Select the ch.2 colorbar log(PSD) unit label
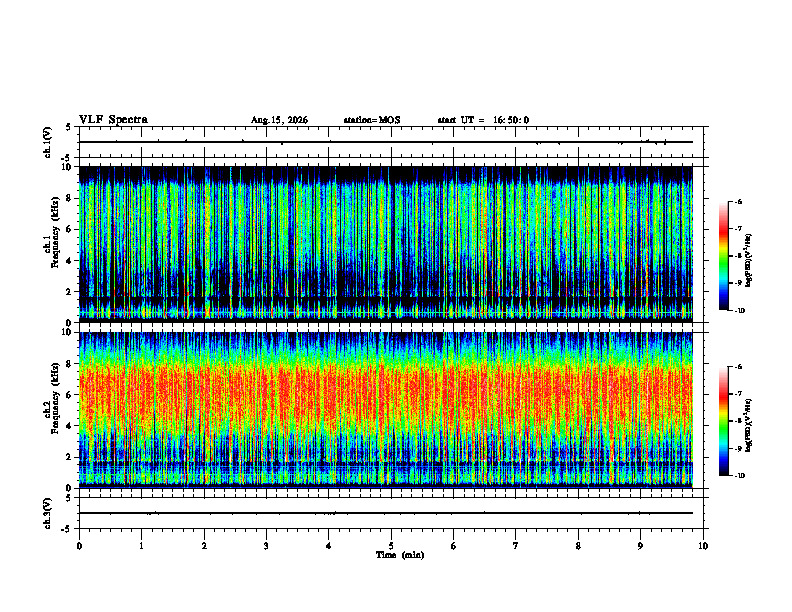Viewport: 792px width, 612px height. point(749,425)
